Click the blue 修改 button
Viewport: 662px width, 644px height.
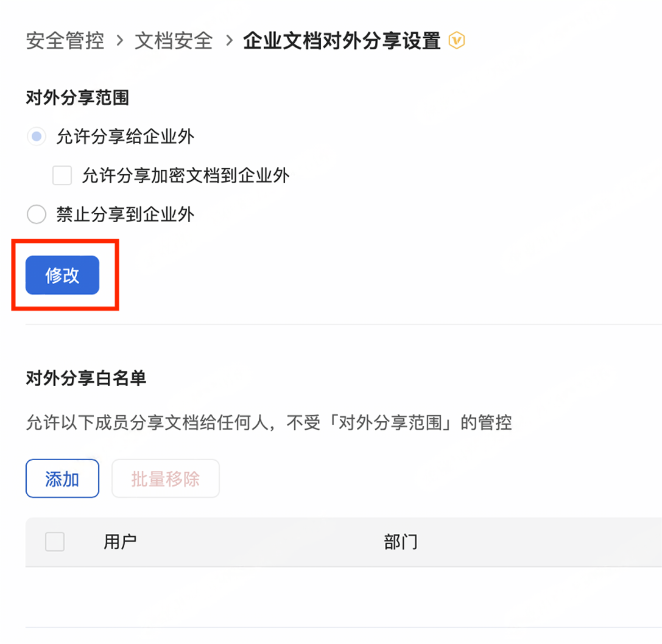(63, 275)
